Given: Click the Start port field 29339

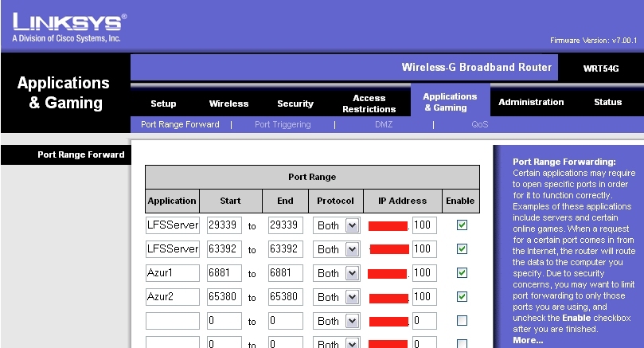Looking at the screenshot, I should click(224, 225).
